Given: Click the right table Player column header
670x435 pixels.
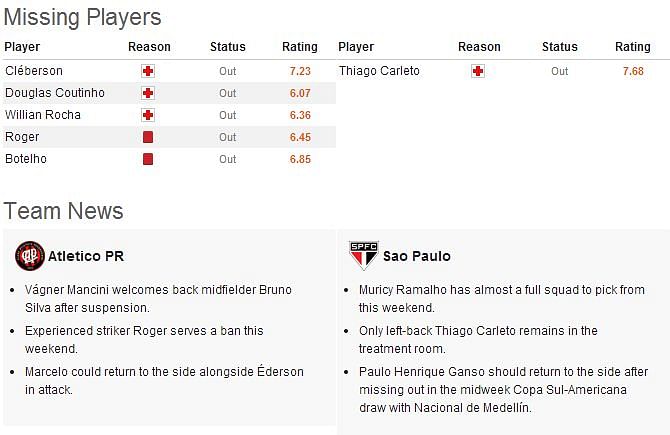Looking at the screenshot, I should pyautogui.click(x=356, y=47).
